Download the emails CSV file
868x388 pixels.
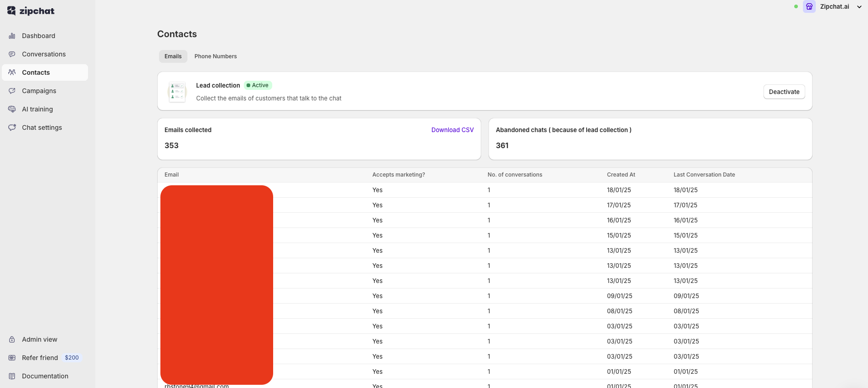pyautogui.click(x=452, y=130)
